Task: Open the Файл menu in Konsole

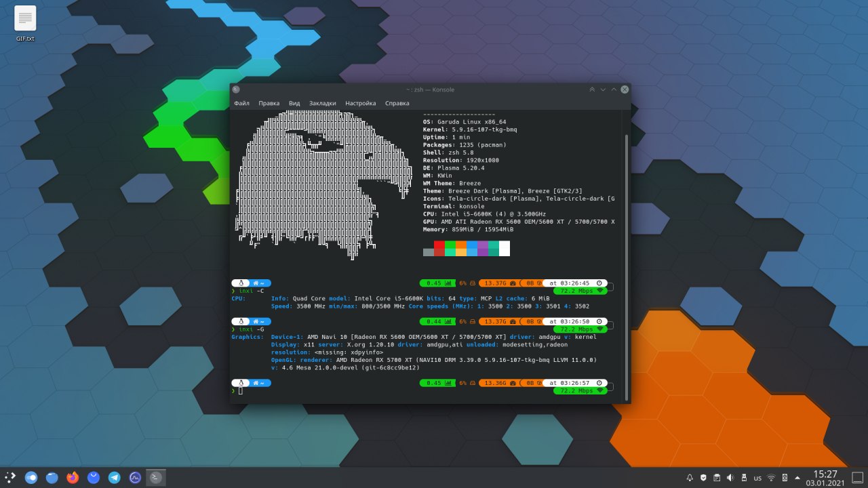Action: point(242,103)
